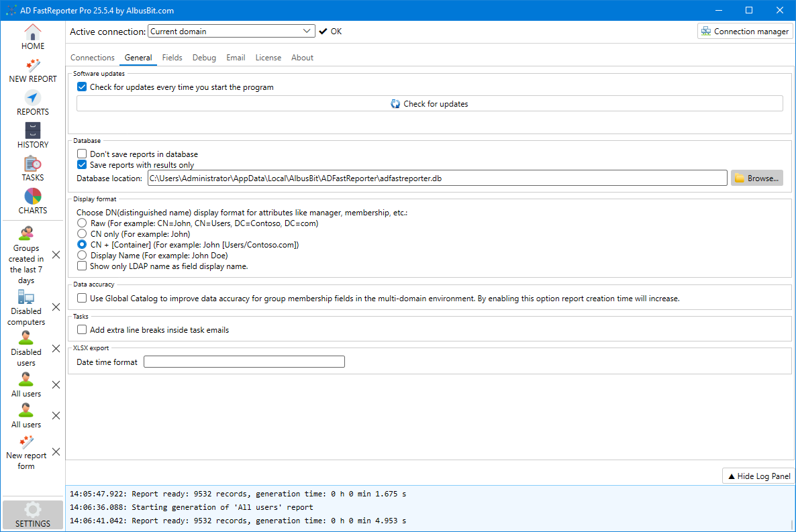Viewport: 796px width, 532px height.
Task: Select Display Name format option
Action: [82, 255]
